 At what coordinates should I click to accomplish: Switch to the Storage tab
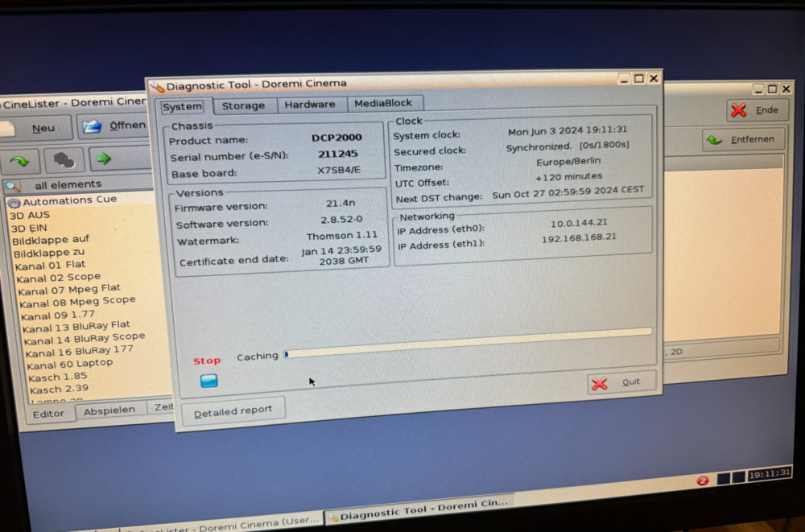pos(243,105)
